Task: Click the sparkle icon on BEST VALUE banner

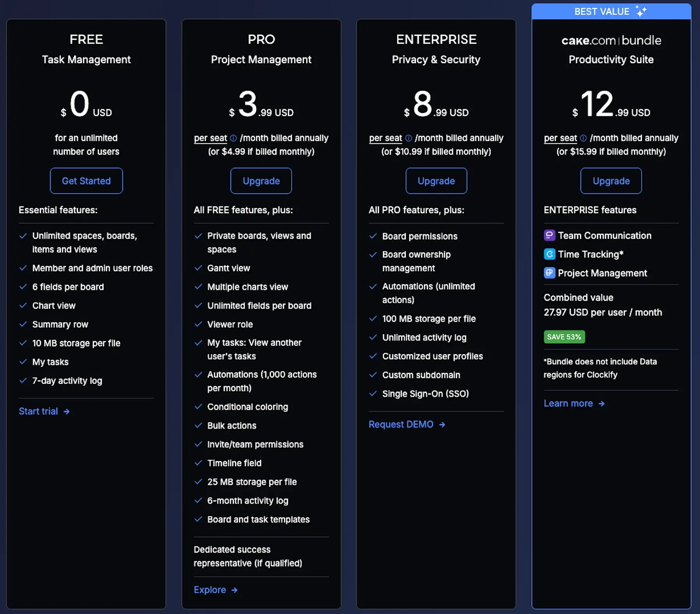Action: (x=641, y=11)
